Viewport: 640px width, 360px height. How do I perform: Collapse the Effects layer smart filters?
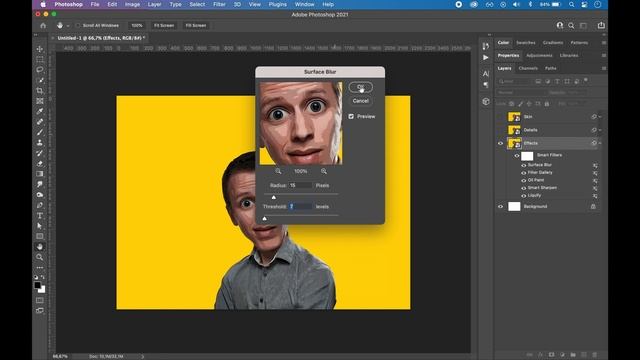pos(600,143)
